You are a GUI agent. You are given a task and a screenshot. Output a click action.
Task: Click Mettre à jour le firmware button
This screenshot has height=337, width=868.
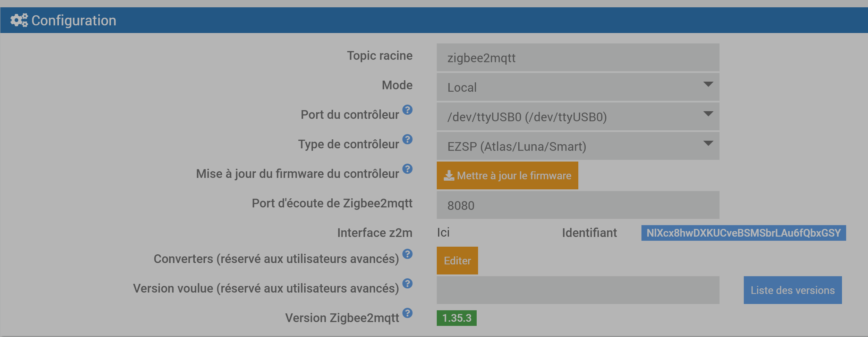[x=507, y=175]
